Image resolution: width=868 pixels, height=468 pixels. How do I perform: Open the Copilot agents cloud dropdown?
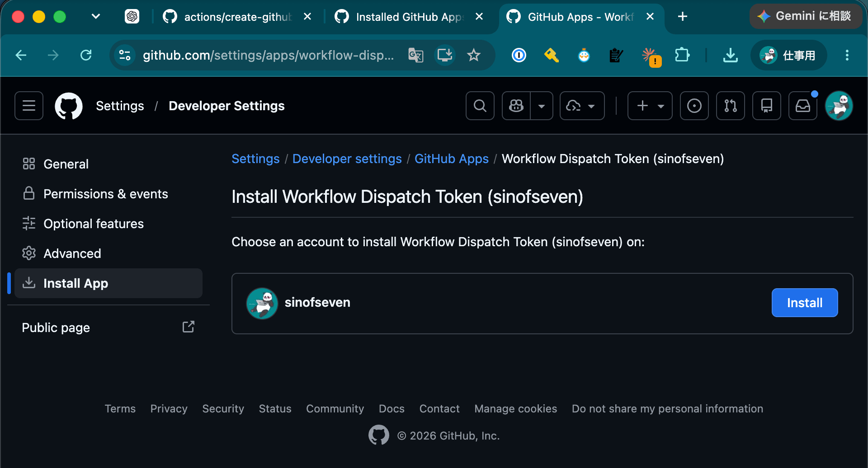point(582,106)
